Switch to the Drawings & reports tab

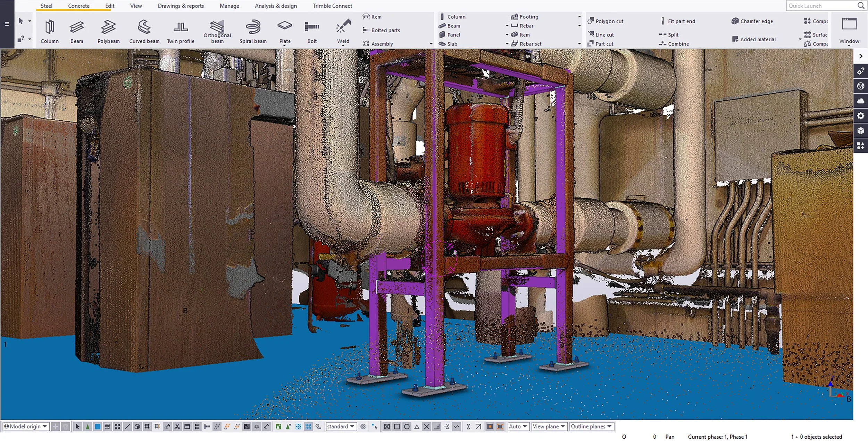click(x=181, y=6)
